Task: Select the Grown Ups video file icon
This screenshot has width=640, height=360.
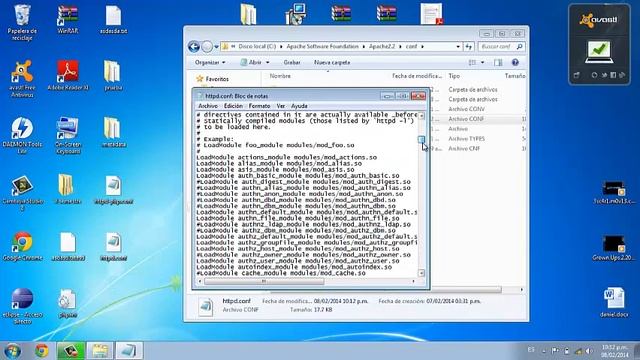Action: pyautogui.click(x=614, y=247)
